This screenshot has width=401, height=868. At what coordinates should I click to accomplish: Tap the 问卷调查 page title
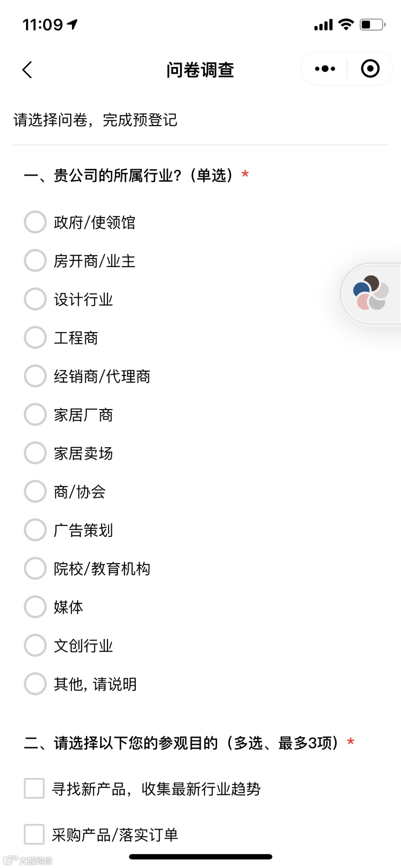[200, 70]
